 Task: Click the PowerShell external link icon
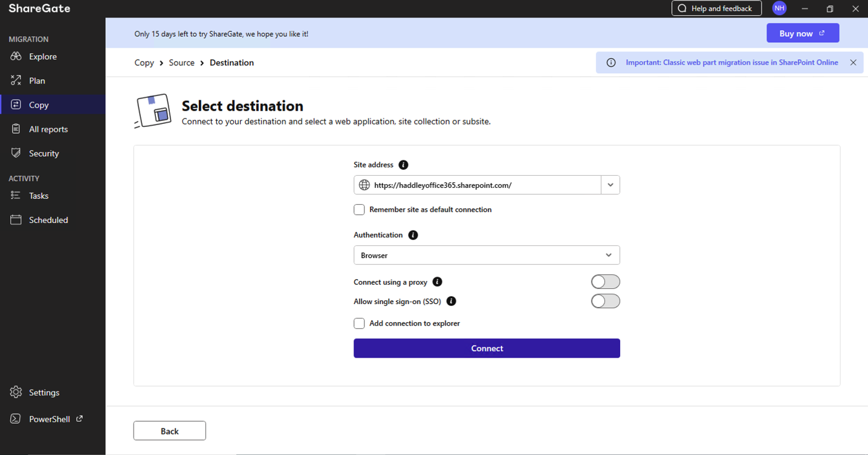[x=79, y=418]
